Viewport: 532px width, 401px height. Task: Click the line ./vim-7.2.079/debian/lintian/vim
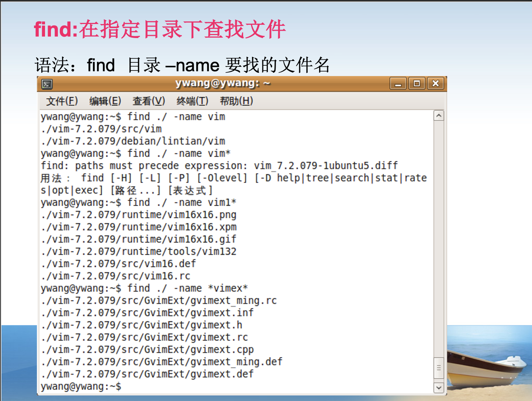133,141
